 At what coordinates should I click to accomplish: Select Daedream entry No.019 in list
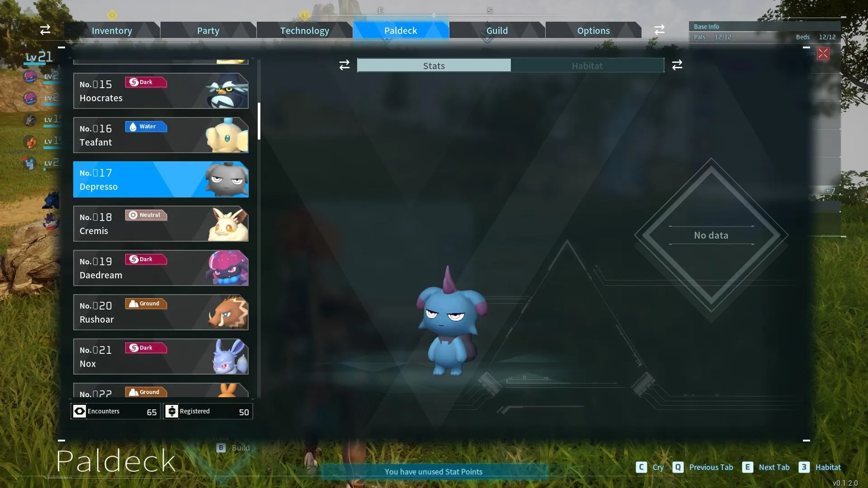click(160, 267)
